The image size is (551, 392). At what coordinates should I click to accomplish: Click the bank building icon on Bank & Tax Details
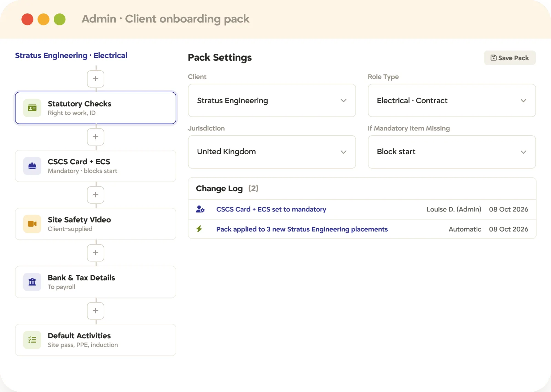click(32, 282)
